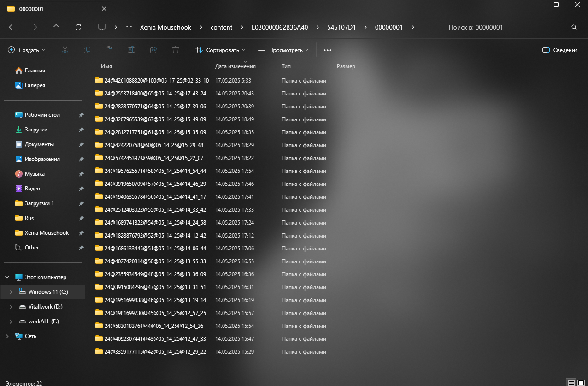Click the Copy icon in toolbar
Screen dimensions: 588x386
tap(87, 50)
